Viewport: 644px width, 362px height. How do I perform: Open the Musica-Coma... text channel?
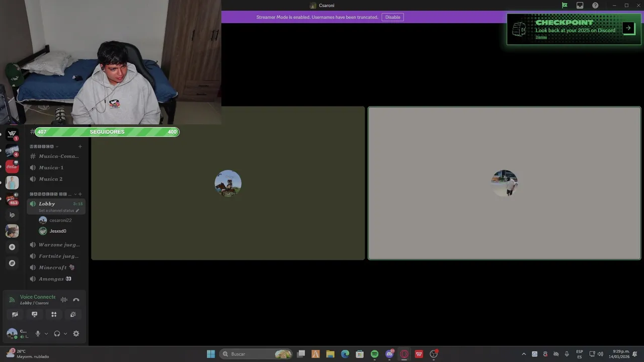coord(56,156)
